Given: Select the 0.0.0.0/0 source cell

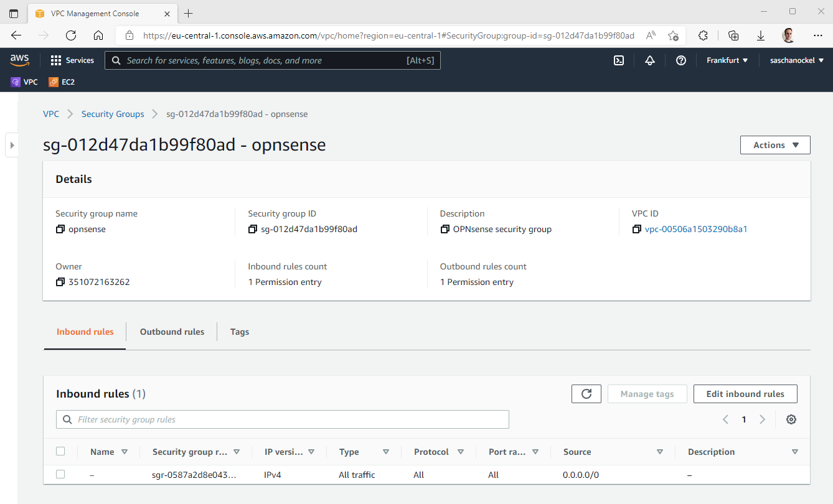Looking at the screenshot, I should click(581, 475).
